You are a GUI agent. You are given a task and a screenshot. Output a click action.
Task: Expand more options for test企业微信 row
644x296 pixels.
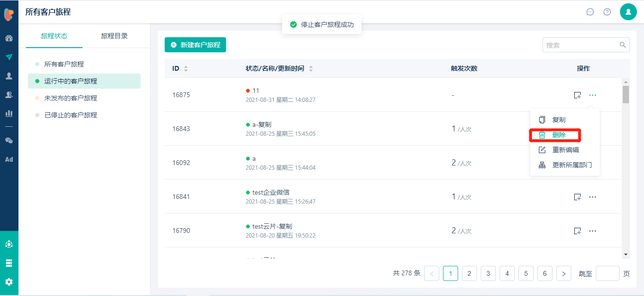tap(593, 197)
